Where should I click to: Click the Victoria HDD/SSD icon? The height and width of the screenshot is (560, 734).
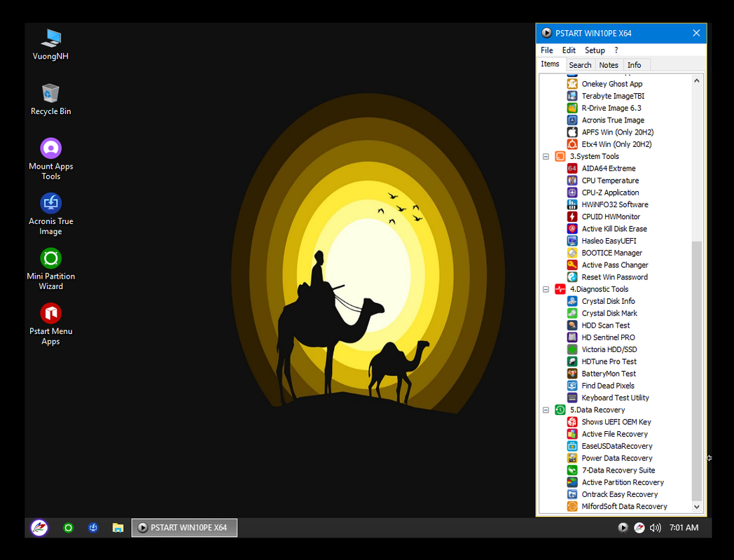pyautogui.click(x=572, y=349)
